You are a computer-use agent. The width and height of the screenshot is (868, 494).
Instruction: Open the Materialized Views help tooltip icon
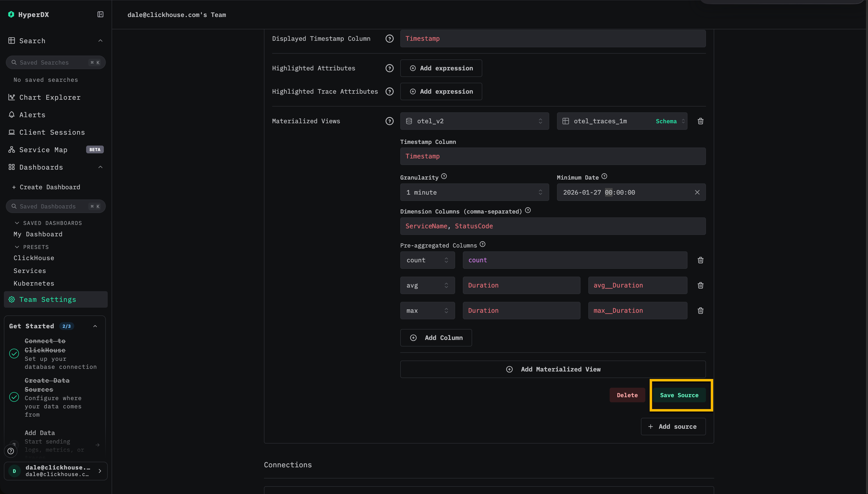(x=389, y=121)
